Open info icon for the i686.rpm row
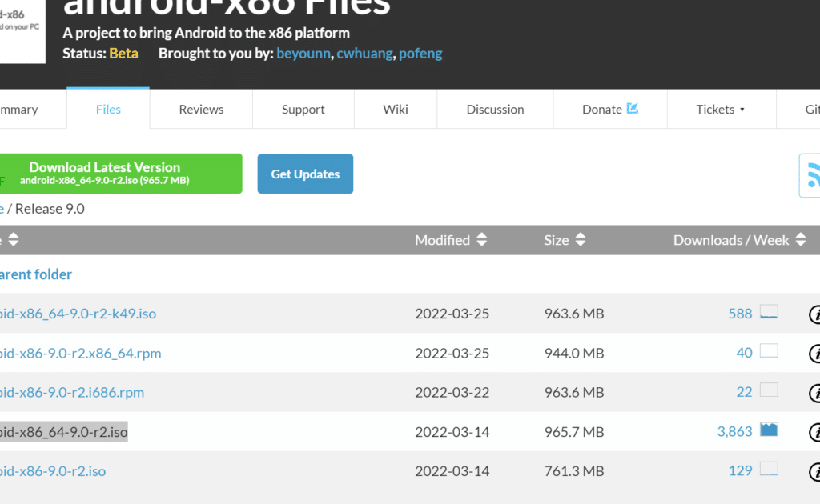 coord(814,393)
